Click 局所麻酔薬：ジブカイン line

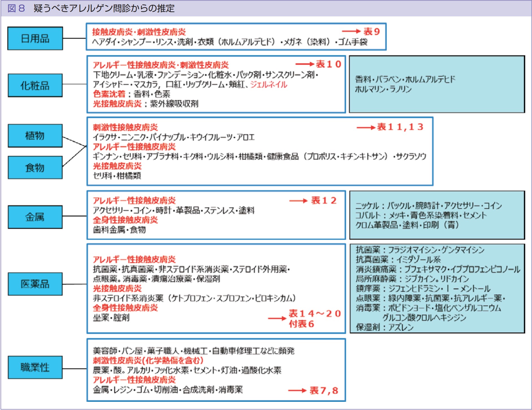pos(412,279)
